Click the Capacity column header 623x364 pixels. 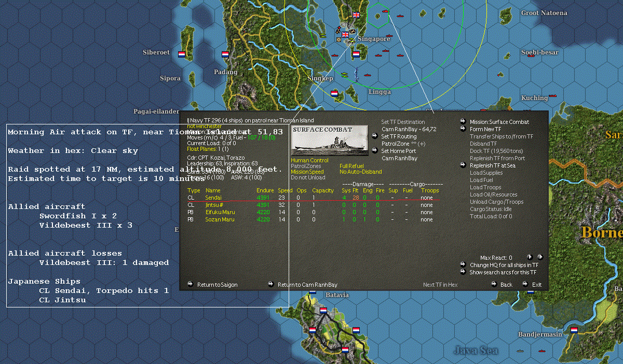[322, 190]
